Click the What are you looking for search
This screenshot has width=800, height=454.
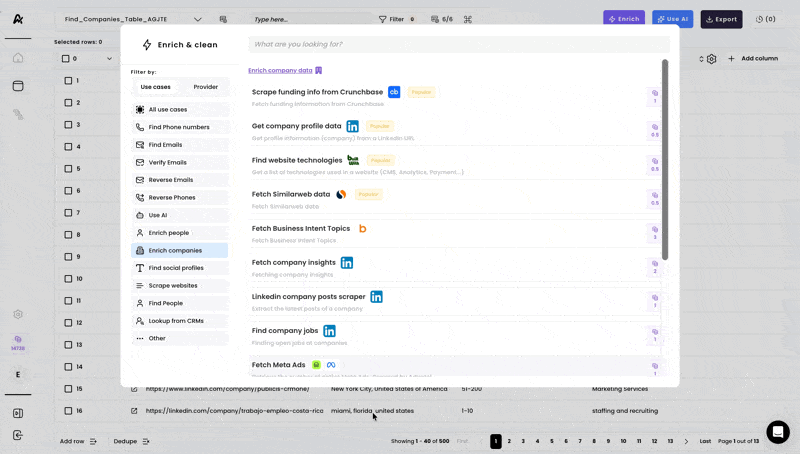[x=459, y=44]
